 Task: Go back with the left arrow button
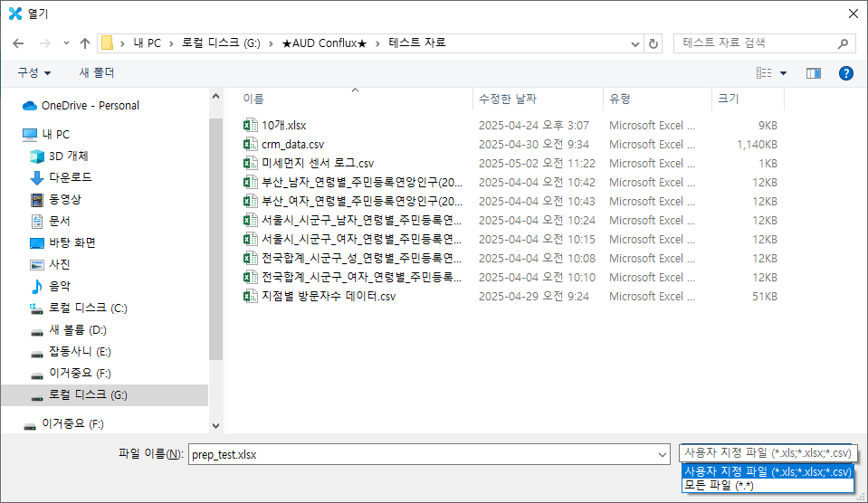18,43
